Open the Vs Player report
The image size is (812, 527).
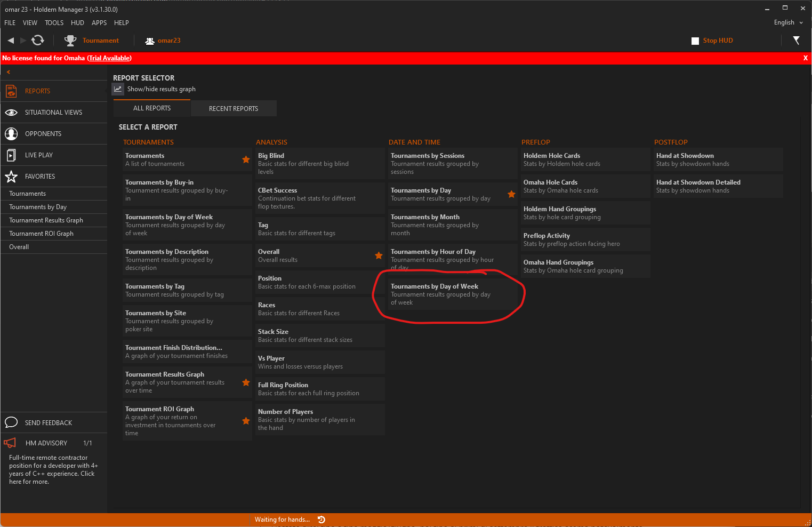click(320, 362)
